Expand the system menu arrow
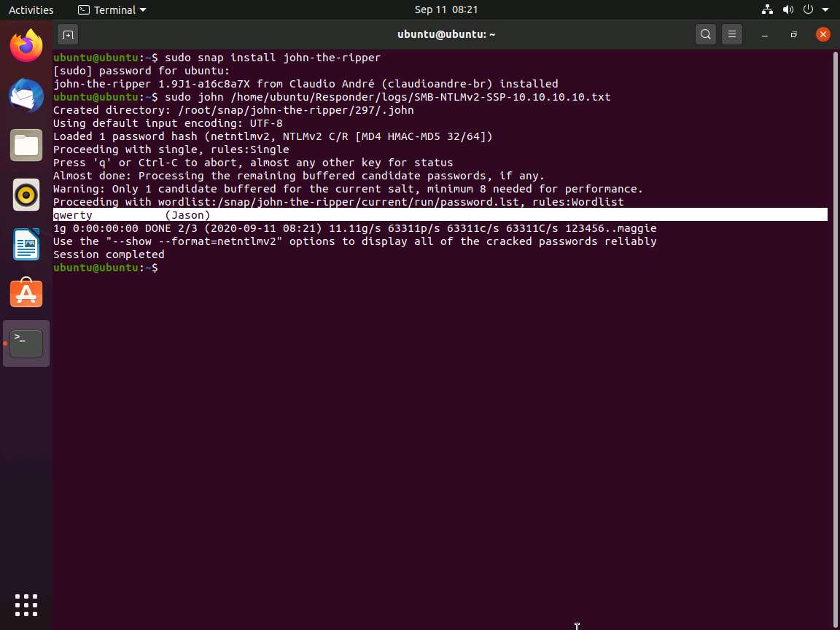This screenshot has height=630, width=840. (x=825, y=9)
